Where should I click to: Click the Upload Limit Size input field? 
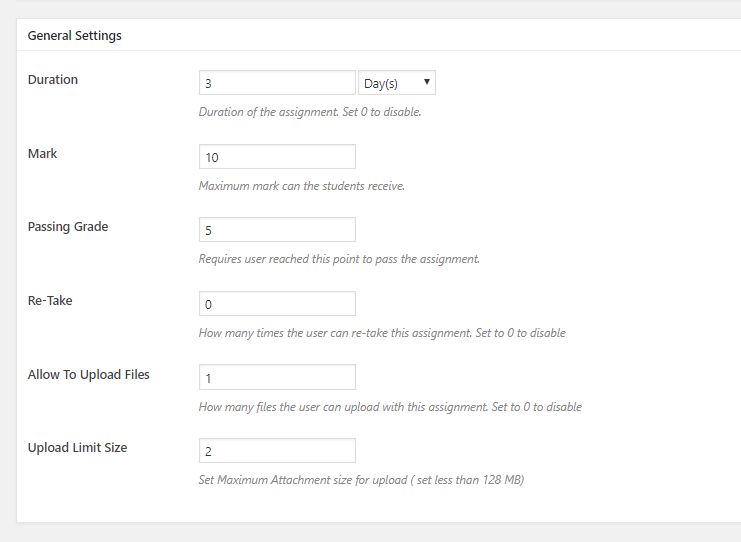(x=277, y=451)
